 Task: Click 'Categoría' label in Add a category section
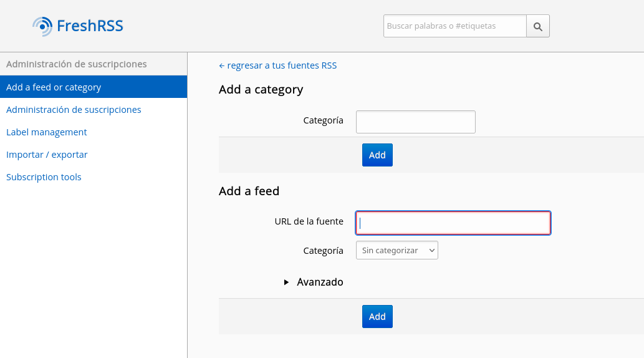click(x=323, y=120)
